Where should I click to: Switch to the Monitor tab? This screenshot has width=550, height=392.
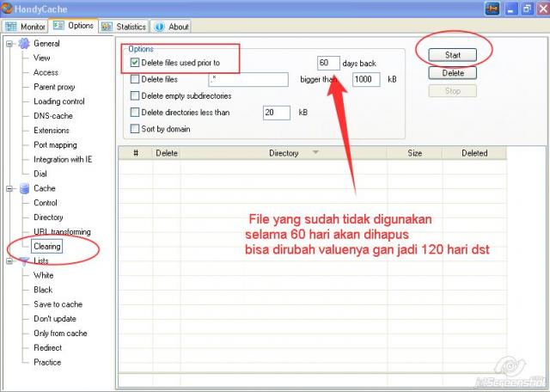[x=25, y=27]
